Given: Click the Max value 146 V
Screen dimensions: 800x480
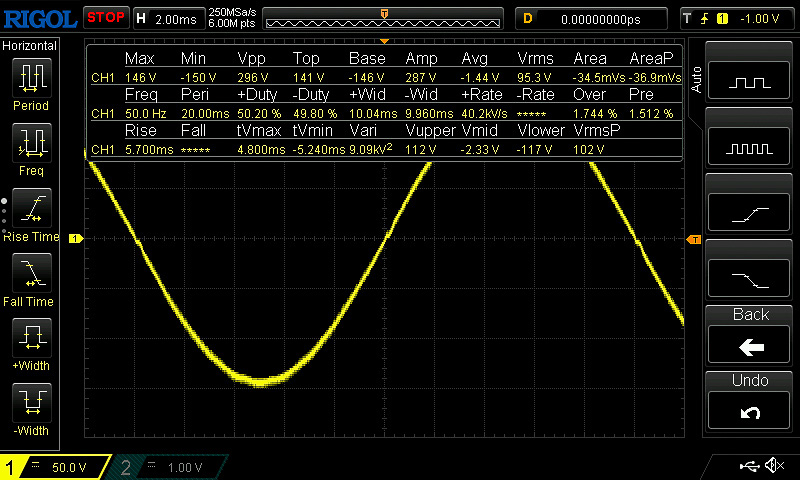Looking at the screenshot, I should [x=140, y=78].
